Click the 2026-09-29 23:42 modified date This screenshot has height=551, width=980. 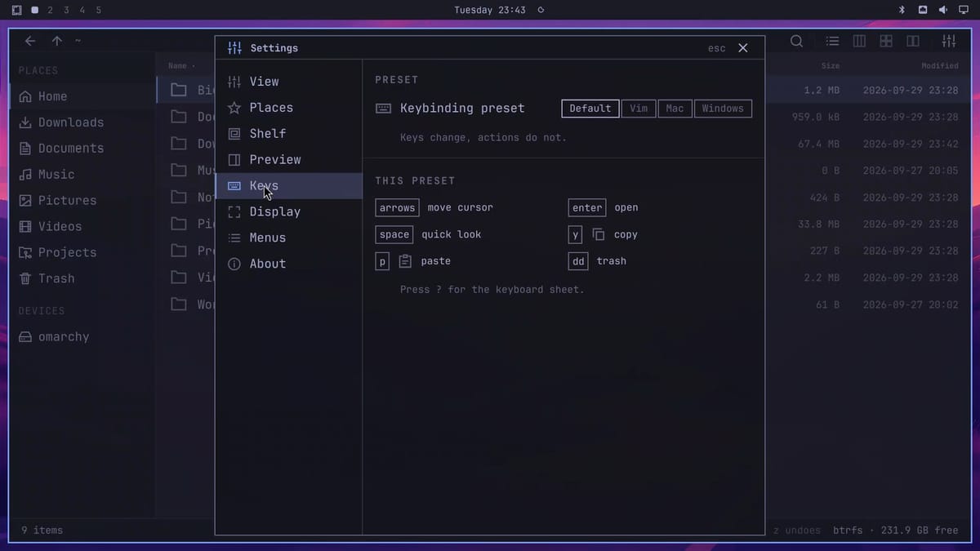(911, 144)
